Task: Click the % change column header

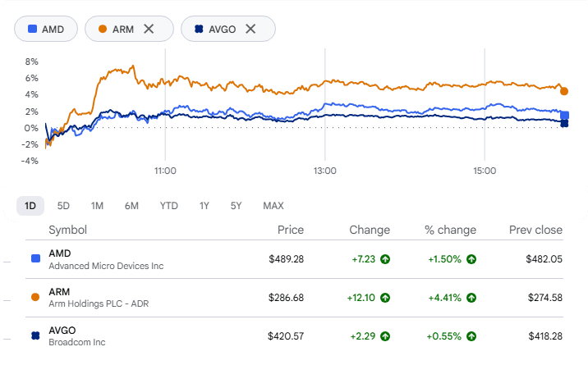Action: (x=450, y=230)
